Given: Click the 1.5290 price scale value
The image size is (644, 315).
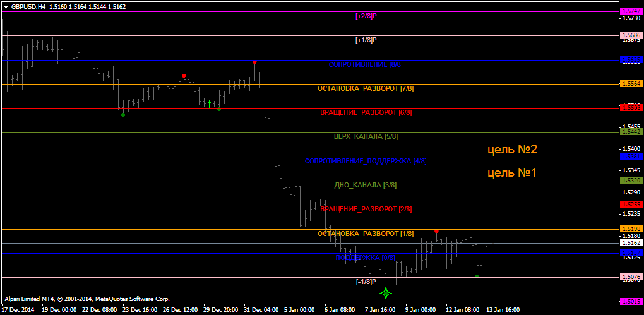Looking at the screenshot, I should coord(631,192).
